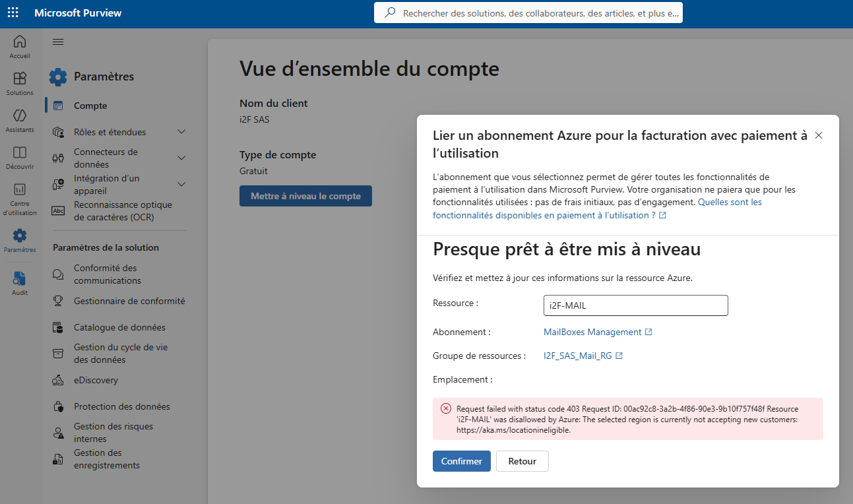853x504 pixels.
Task: Click the Gestion des enregistrements icon
Action: pos(58,459)
